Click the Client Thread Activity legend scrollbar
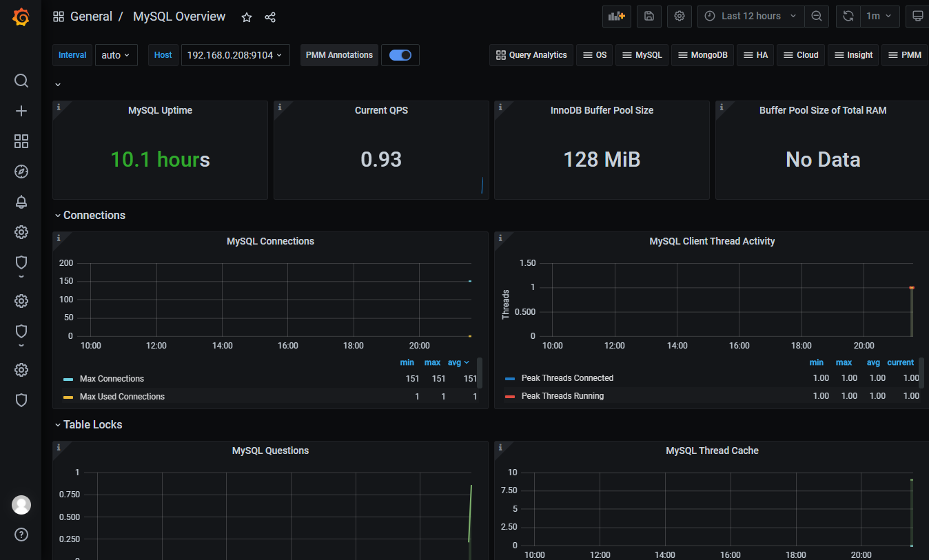This screenshot has height=560, width=929. point(921,373)
